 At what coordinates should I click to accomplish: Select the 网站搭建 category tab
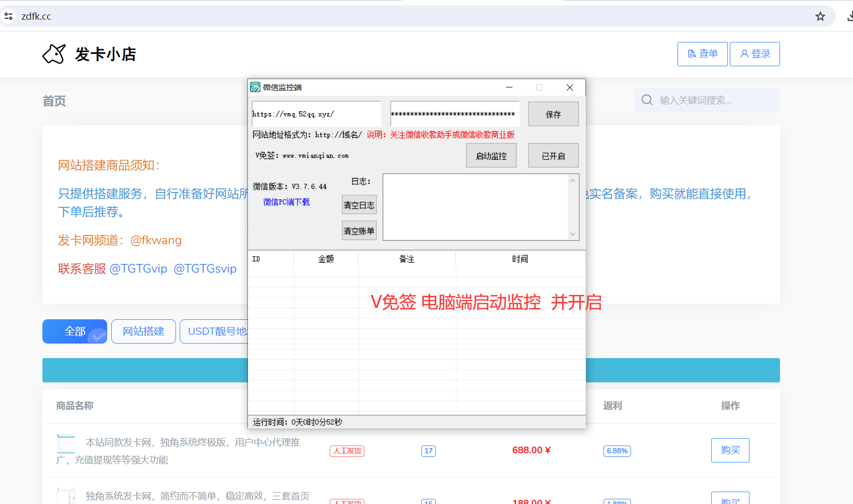(x=143, y=331)
